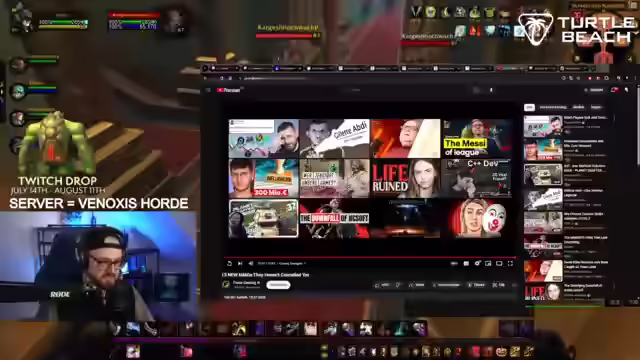Toggle subtitles in the video player

(466, 264)
